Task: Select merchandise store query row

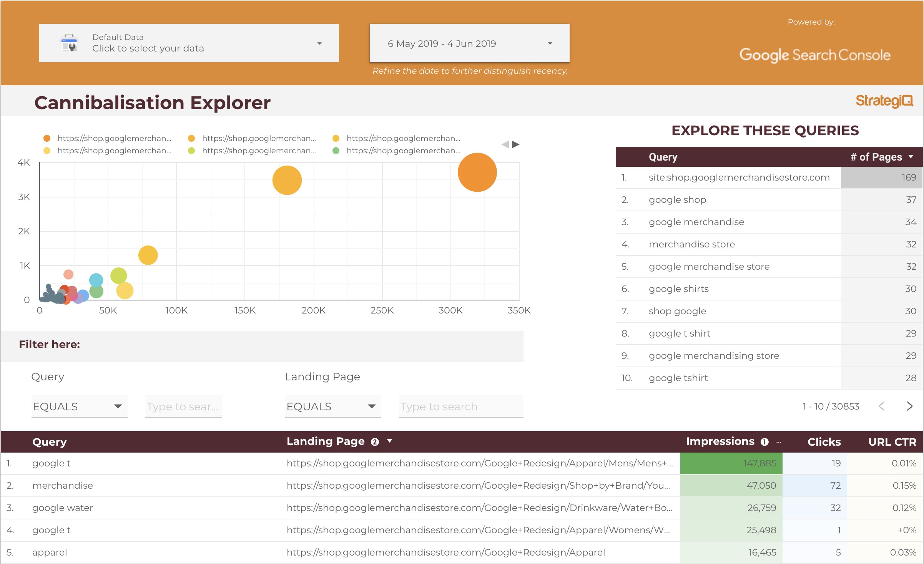Action: pos(769,244)
